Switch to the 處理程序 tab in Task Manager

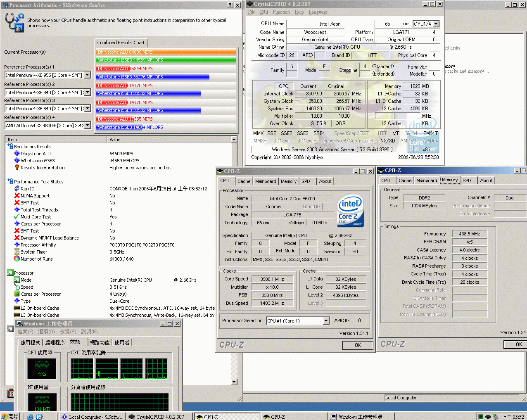(55, 342)
